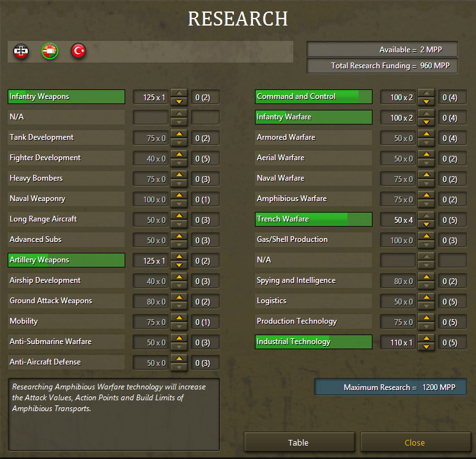Increase Anti-Submarine Warfare research
Screen dimensions: 476x459
coord(179,338)
